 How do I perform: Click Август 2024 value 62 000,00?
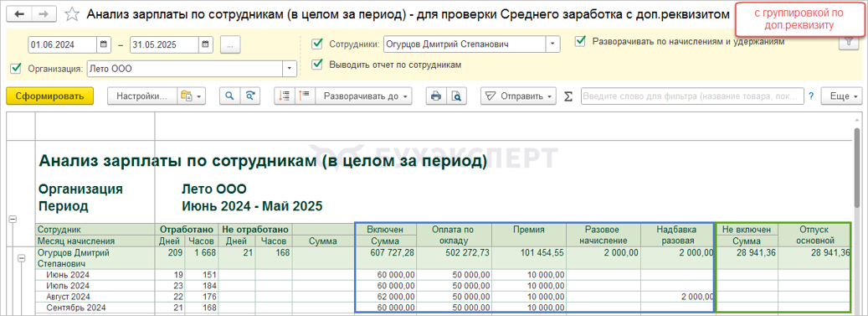(385, 297)
